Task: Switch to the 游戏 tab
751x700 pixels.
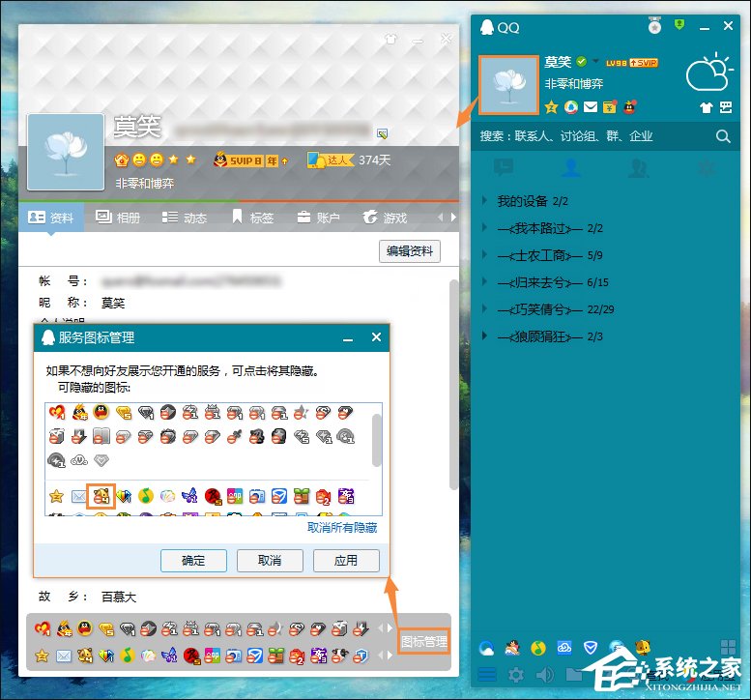Action: pos(385,218)
